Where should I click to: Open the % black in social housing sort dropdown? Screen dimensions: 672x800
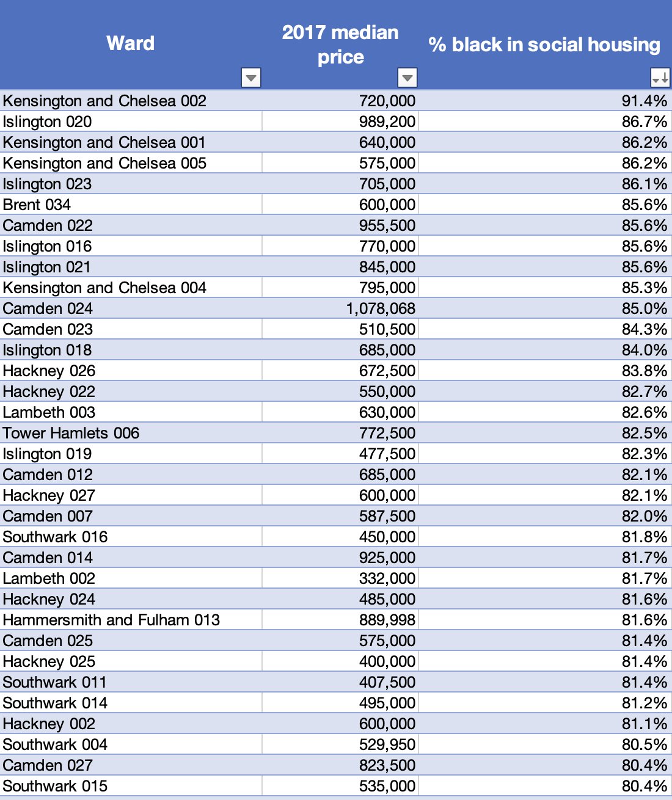pos(660,78)
